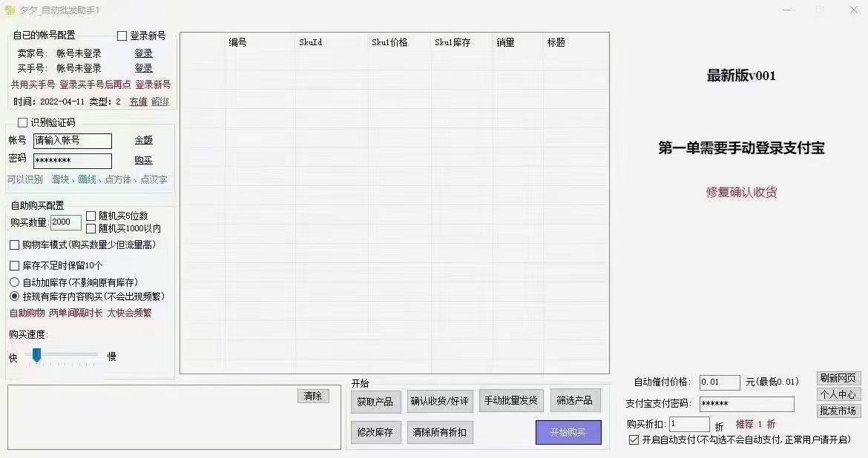Click the seller 登录 login link
This screenshot has height=458, width=868.
(x=143, y=53)
